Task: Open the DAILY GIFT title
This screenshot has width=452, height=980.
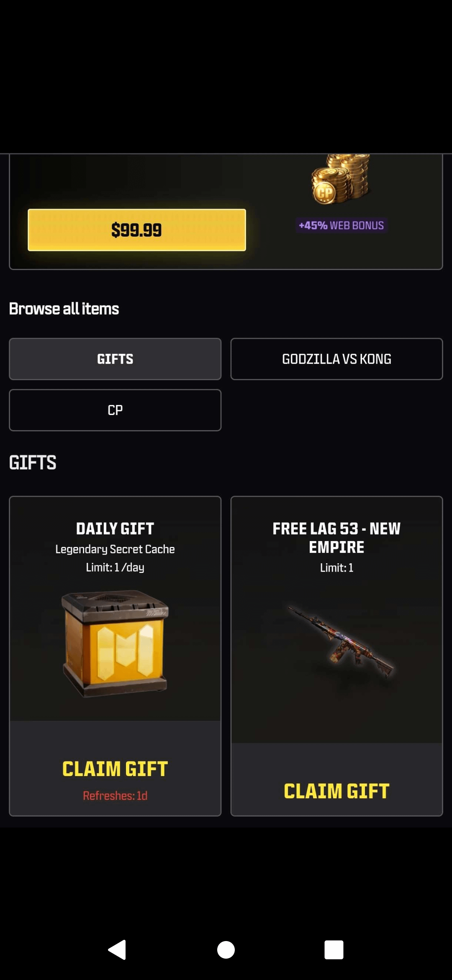Action: 115,529
